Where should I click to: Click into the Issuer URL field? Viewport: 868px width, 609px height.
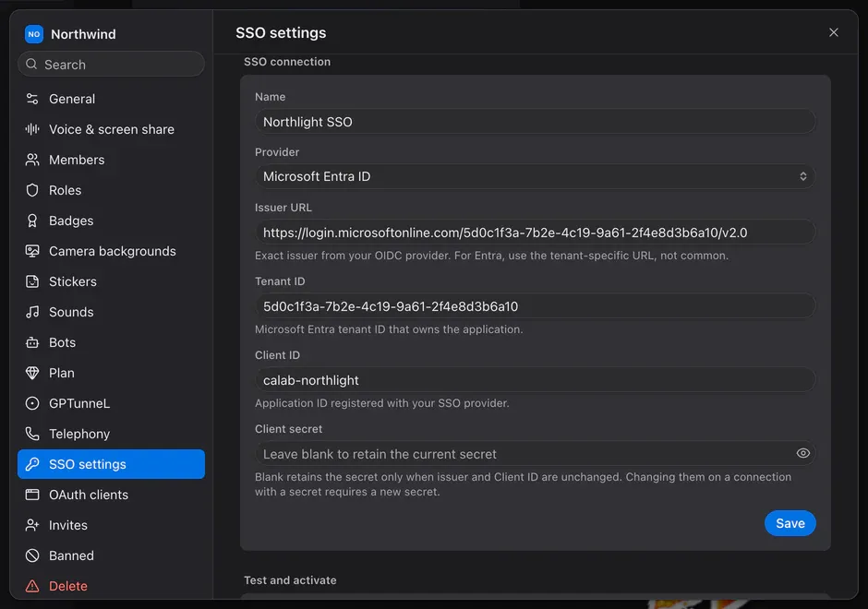tap(535, 233)
